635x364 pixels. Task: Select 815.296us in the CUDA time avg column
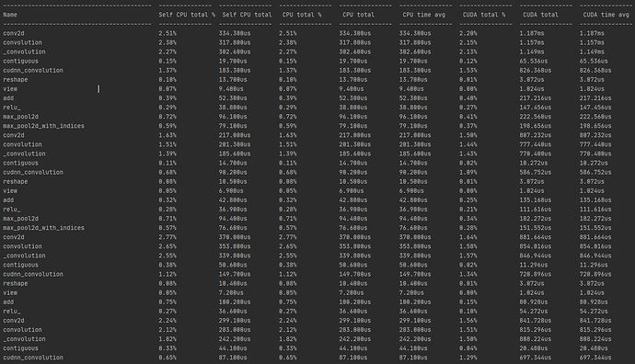[595, 330]
